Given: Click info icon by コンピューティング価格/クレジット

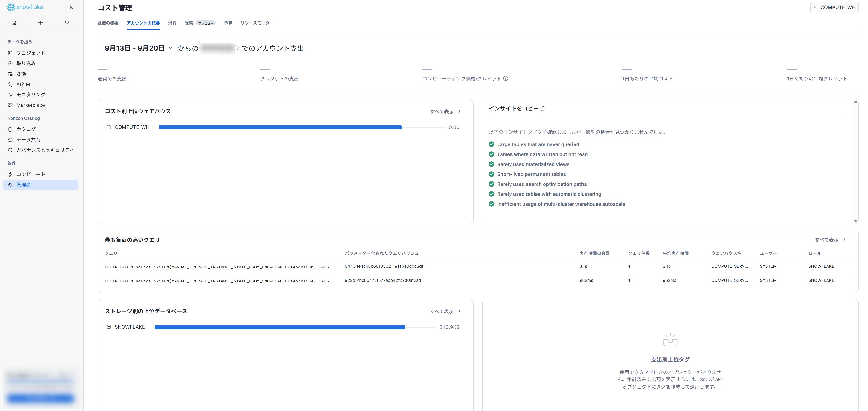Looking at the screenshot, I should pyautogui.click(x=506, y=79).
